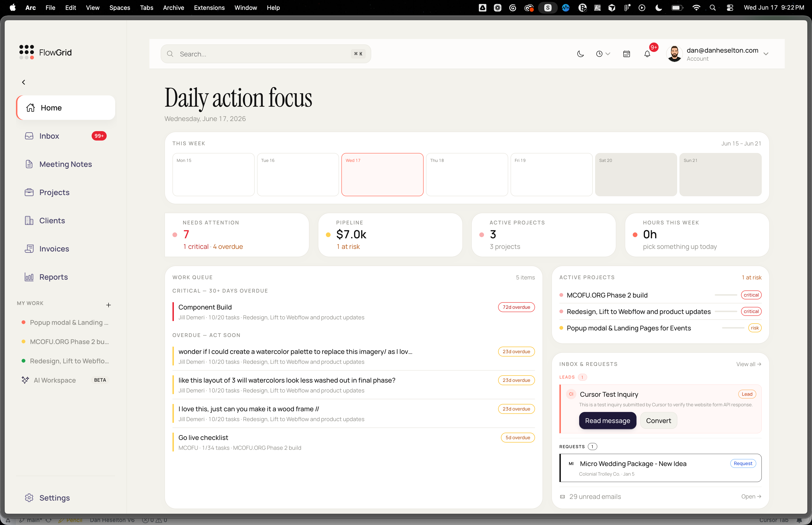812x525 pixels.
Task: Open the Go live checklist task
Action: pos(353,442)
